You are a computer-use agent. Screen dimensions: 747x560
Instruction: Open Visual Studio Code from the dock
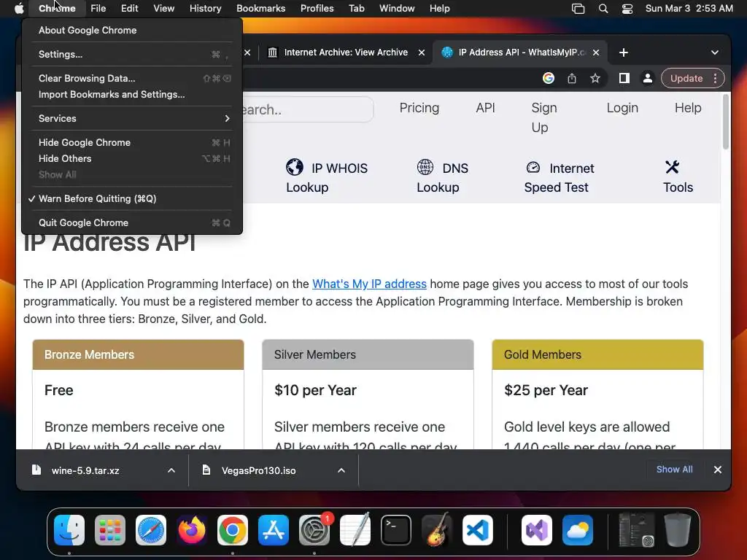(478, 530)
